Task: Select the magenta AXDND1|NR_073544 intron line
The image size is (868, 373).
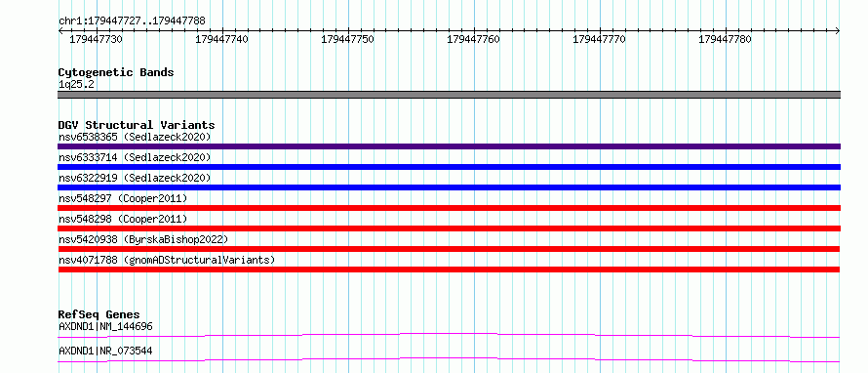Action: 449,359
